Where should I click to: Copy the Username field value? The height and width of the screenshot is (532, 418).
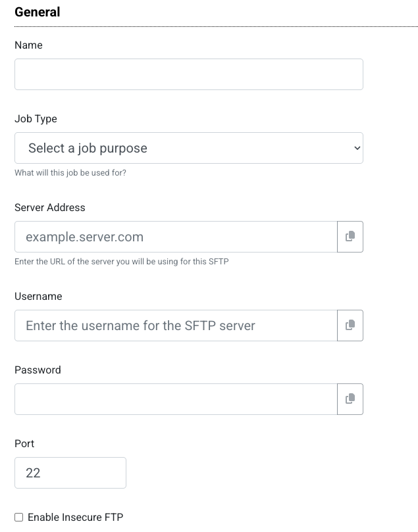pyautogui.click(x=350, y=326)
